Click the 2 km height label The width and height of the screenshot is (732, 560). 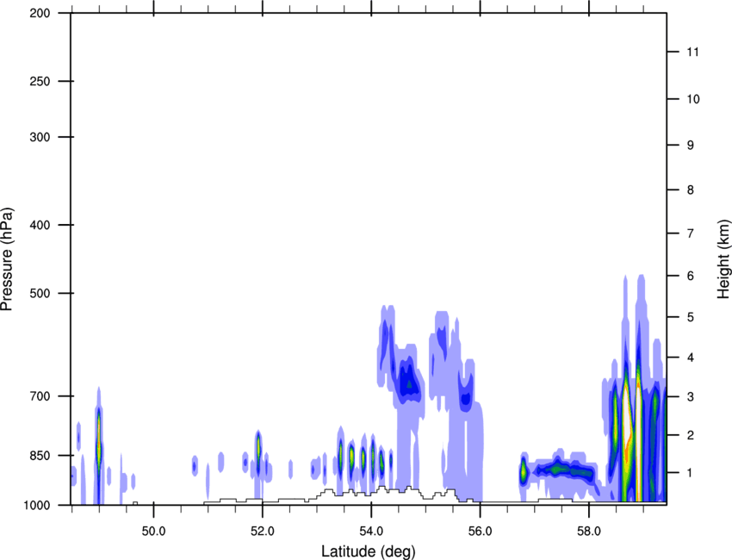[691, 435]
